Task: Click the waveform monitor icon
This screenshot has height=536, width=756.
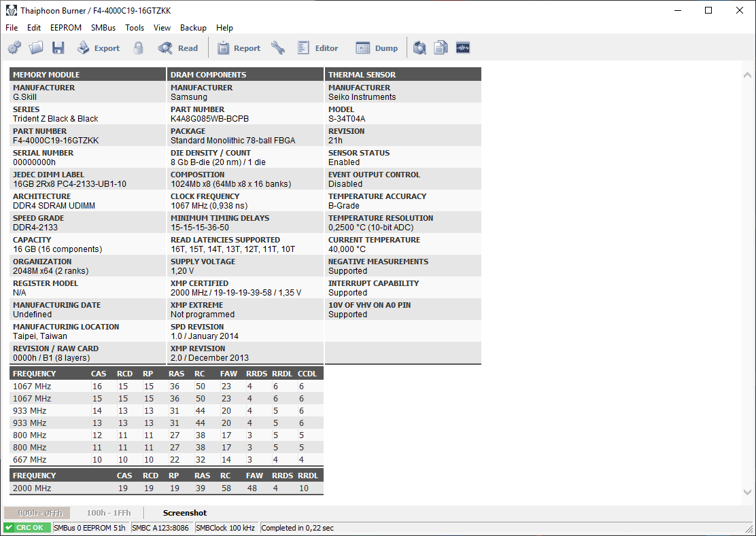Action: click(463, 48)
